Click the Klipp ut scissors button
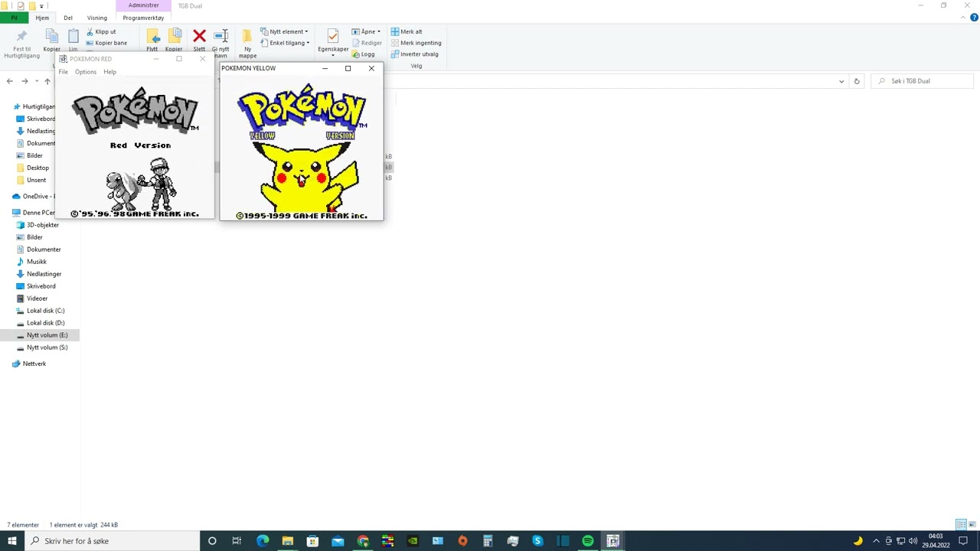 [101, 31]
